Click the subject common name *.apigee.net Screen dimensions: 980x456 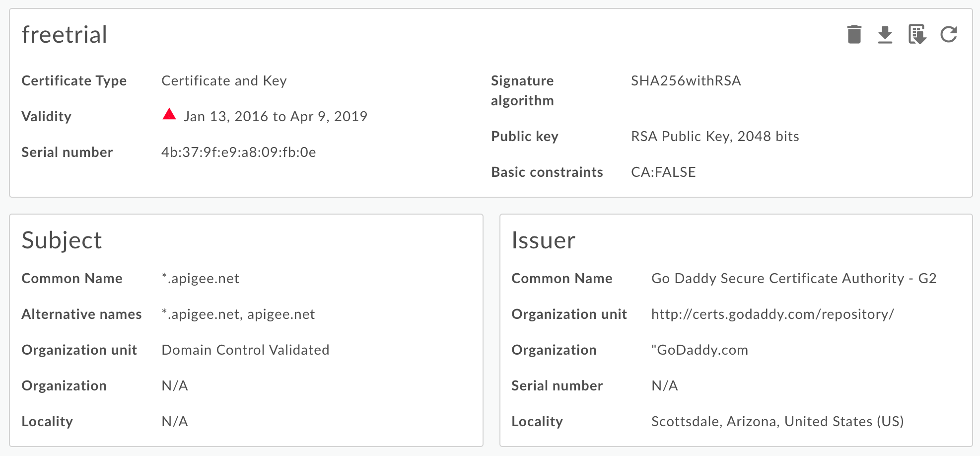(201, 278)
